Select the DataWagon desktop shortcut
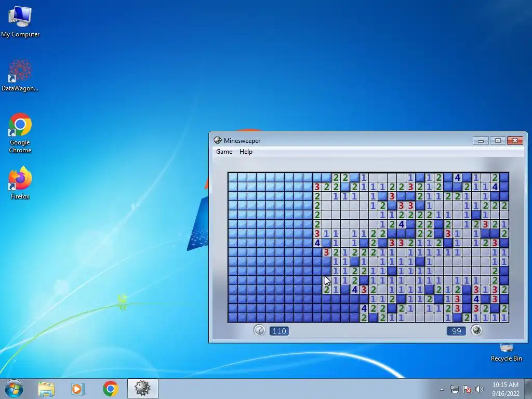 point(20,75)
